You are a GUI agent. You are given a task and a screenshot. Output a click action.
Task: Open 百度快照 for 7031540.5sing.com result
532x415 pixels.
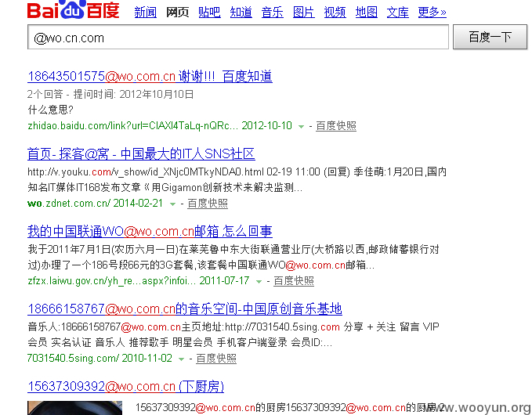click(216, 359)
